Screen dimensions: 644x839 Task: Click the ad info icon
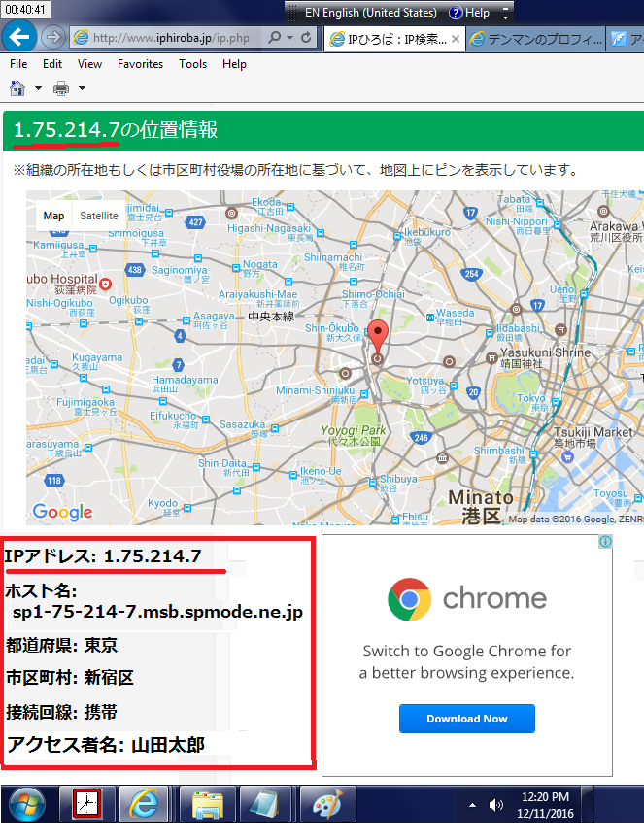coord(605,542)
